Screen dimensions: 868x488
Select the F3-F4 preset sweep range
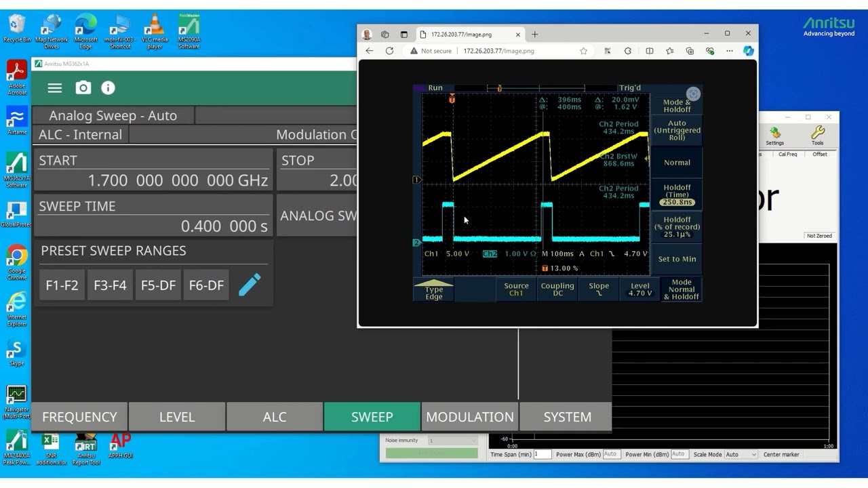110,285
